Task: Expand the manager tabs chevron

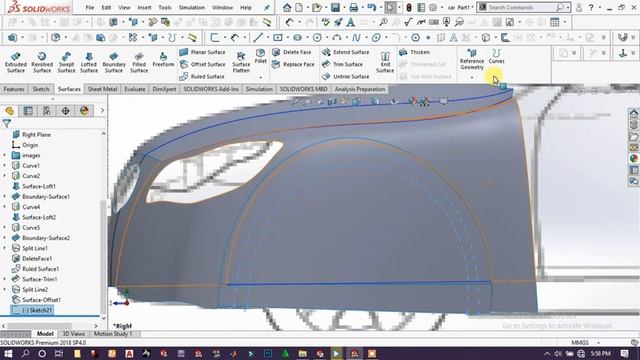Action: [x=102, y=111]
